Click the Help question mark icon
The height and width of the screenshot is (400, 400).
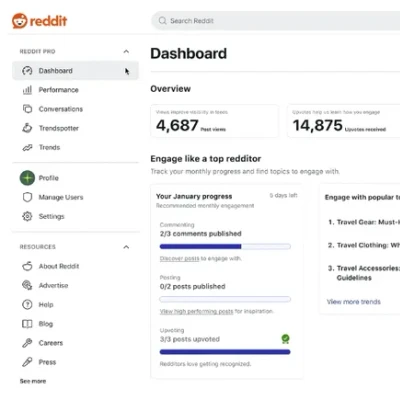27,305
